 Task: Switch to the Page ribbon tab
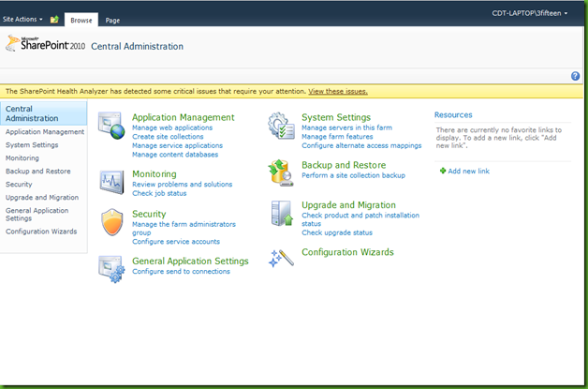click(112, 19)
